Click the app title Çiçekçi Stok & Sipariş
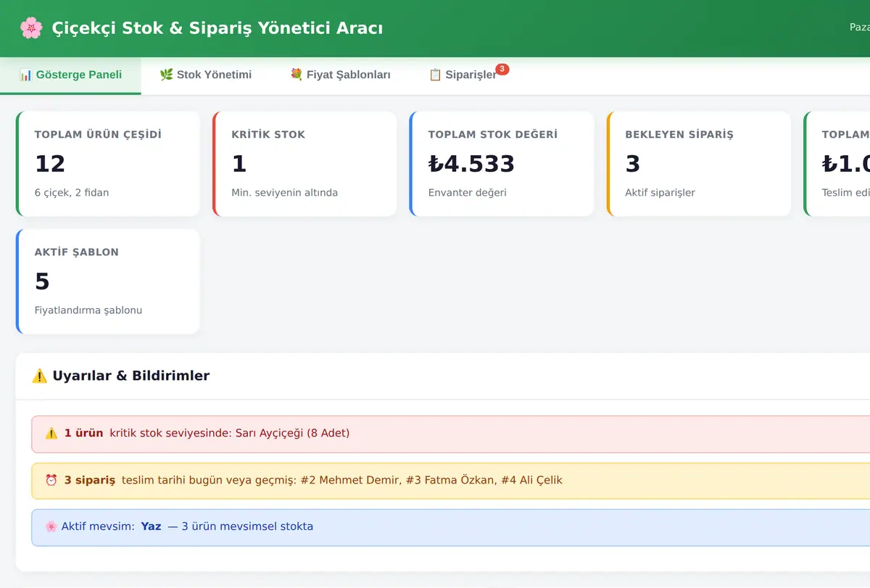This screenshot has width=870, height=588. coord(217,28)
